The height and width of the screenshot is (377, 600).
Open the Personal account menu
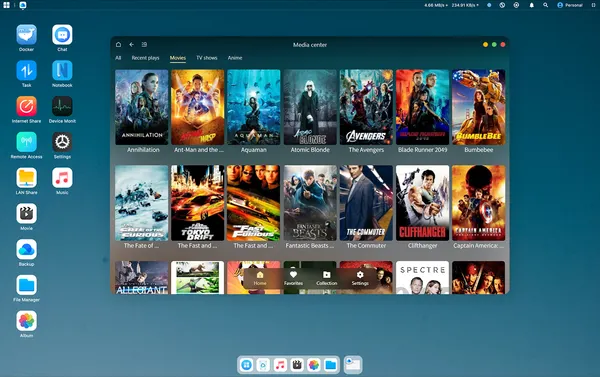pyautogui.click(x=570, y=5)
